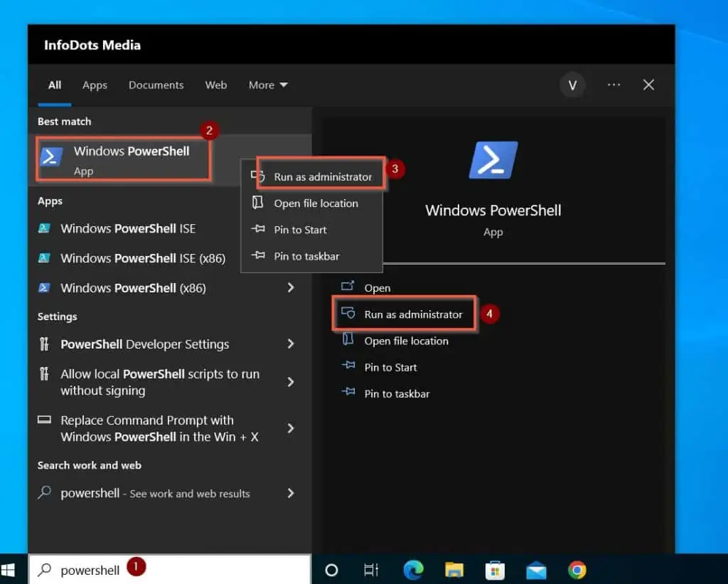The image size is (728, 584).
Task: Open Cortana circle icon on taskbar
Action: point(331,570)
